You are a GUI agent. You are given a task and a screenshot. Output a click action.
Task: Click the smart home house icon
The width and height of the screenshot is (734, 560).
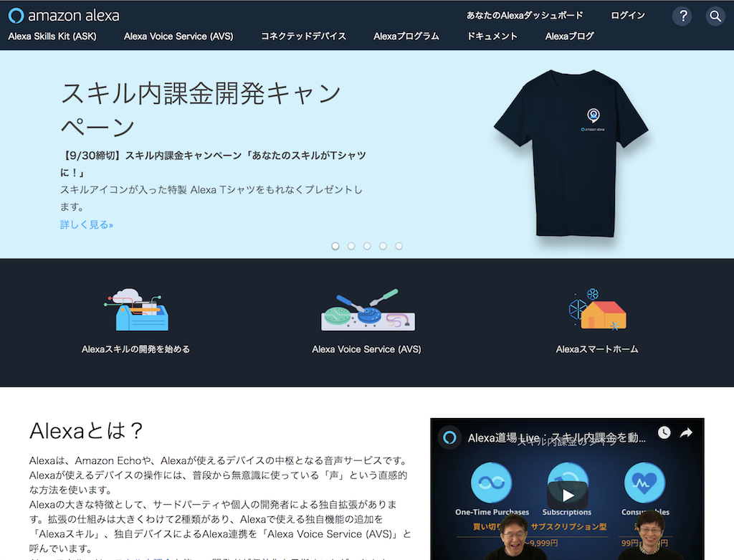click(x=597, y=310)
